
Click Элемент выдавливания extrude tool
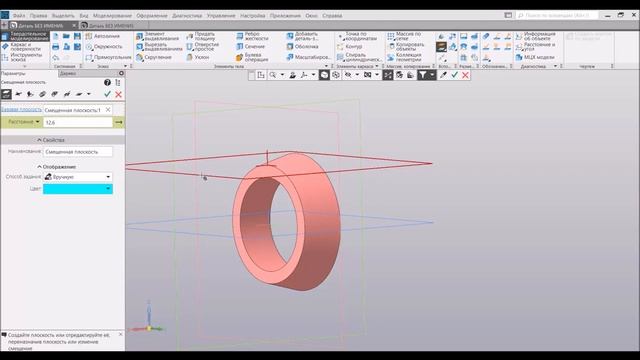pos(158,36)
